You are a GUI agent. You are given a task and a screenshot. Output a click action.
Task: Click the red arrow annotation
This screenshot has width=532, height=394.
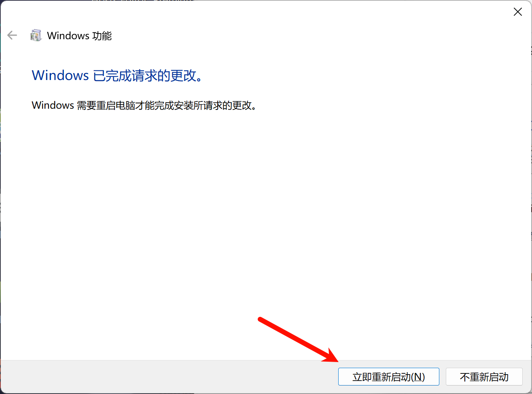click(299, 339)
